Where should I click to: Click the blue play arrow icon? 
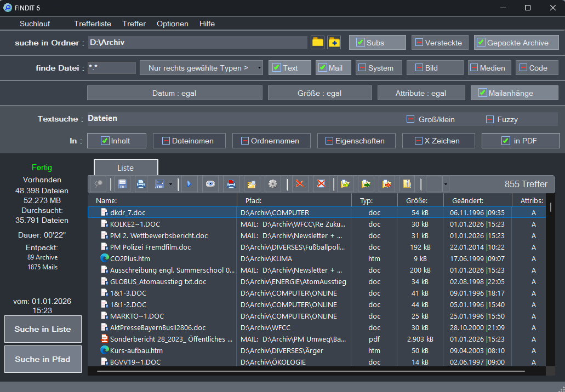pyautogui.click(x=189, y=185)
